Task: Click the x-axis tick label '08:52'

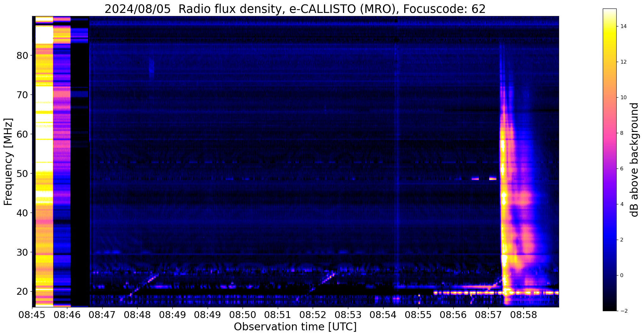Action: point(313,315)
